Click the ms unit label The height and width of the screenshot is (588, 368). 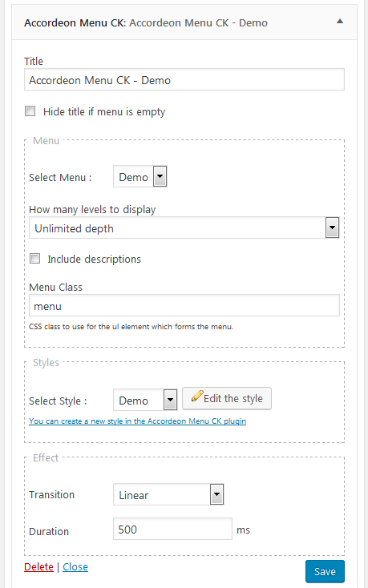click(x=243, y=530)
